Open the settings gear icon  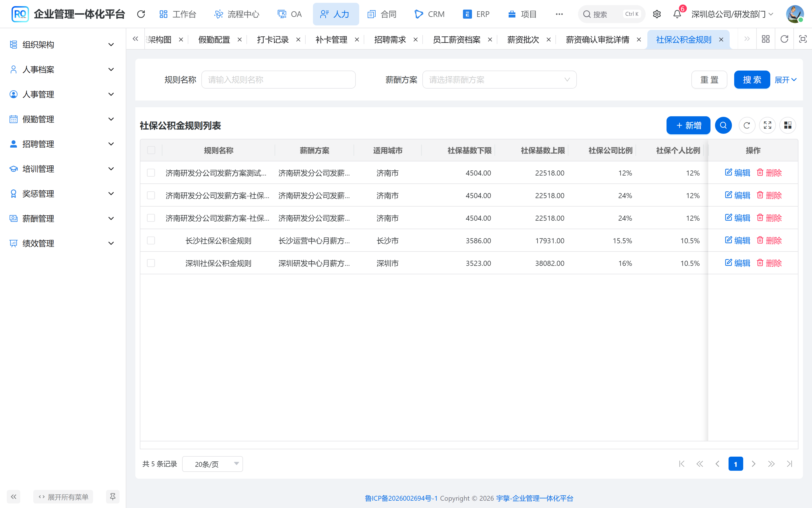[x=657, y=14]
